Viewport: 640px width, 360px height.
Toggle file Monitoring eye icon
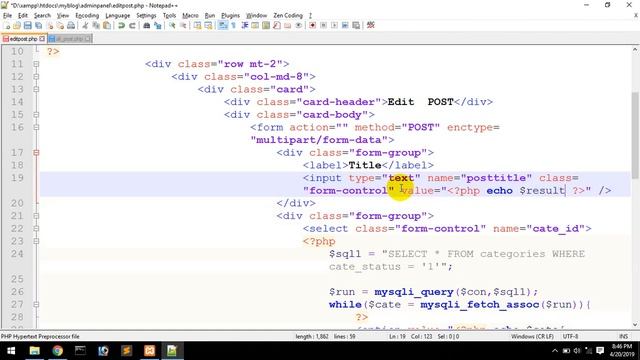click(299, 25)
